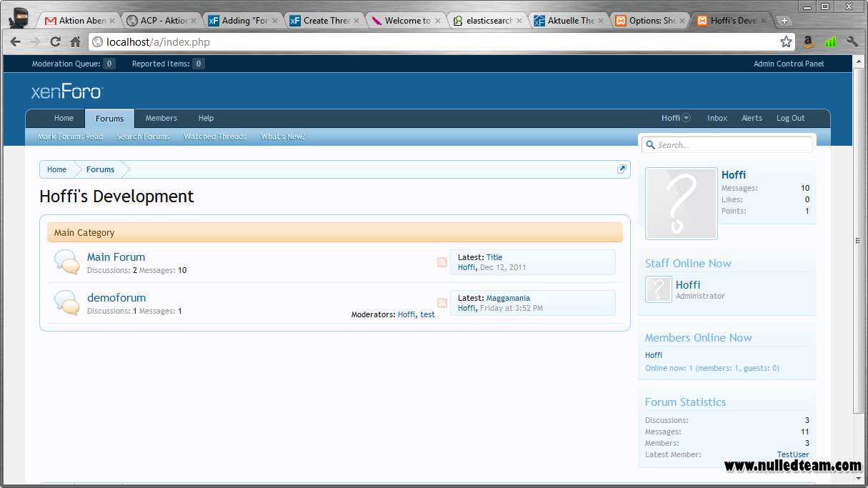Open the Help navigation tab
The image size is (868, 488).
coord(206,119)
